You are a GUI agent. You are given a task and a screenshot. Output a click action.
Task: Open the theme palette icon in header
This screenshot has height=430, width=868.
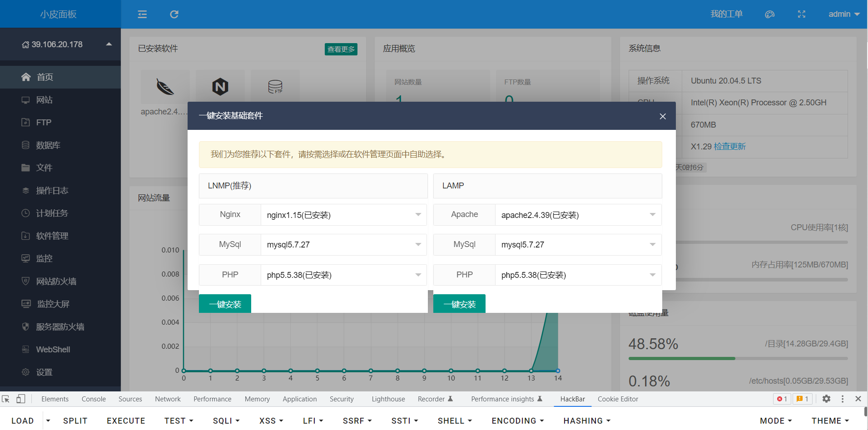(x=769, y=14)
